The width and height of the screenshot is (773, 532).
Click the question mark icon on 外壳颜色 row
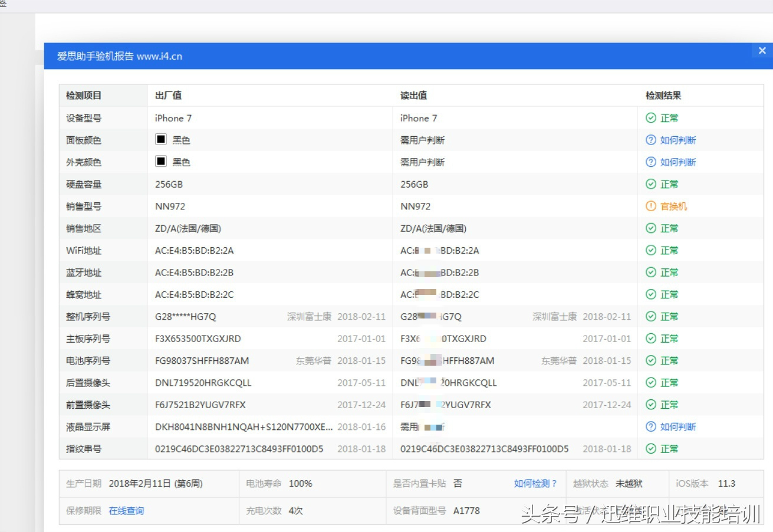(651, 162)
